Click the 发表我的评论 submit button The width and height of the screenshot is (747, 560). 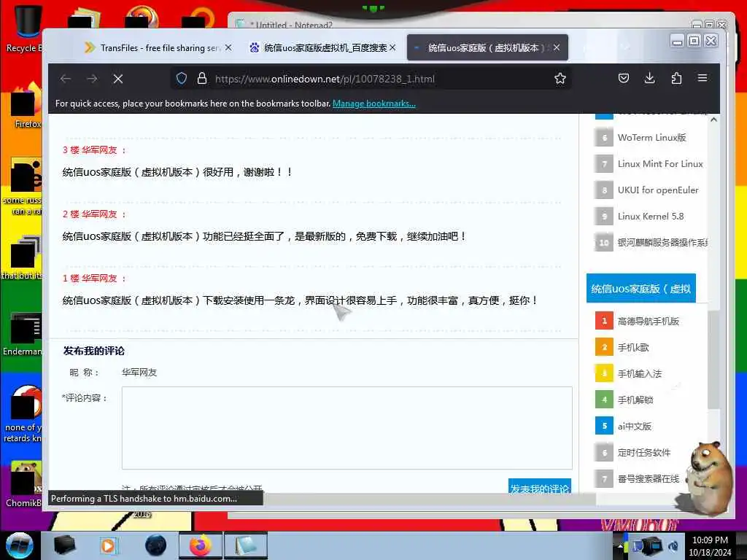tap(540, 486)
